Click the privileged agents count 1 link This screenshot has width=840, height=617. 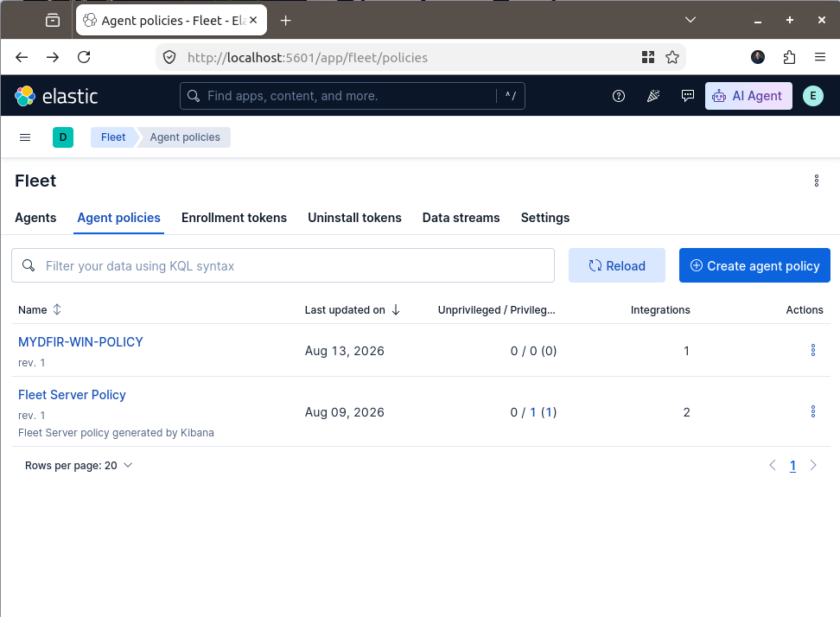532,412
